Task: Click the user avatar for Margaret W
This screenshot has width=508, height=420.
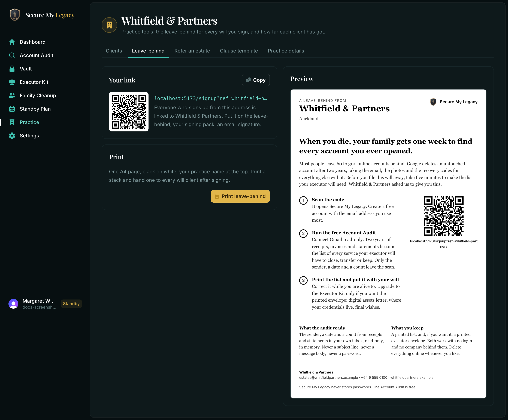Action: coord(13,304)
